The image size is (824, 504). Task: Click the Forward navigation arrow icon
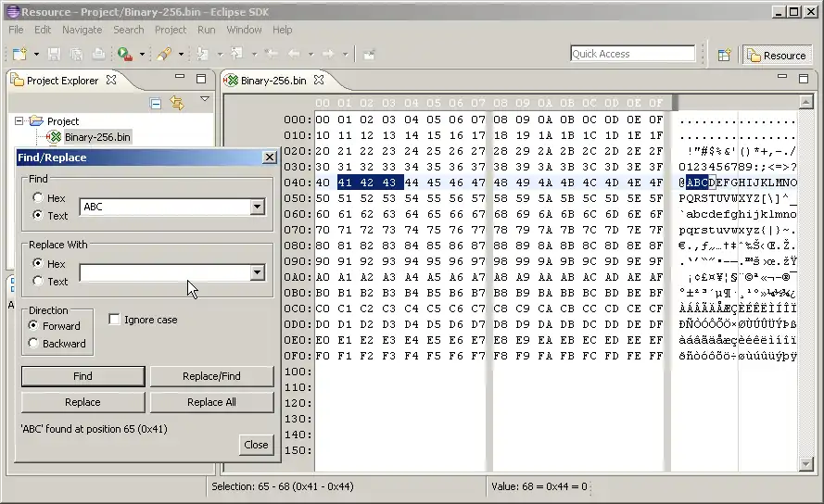tap(328, 54)
